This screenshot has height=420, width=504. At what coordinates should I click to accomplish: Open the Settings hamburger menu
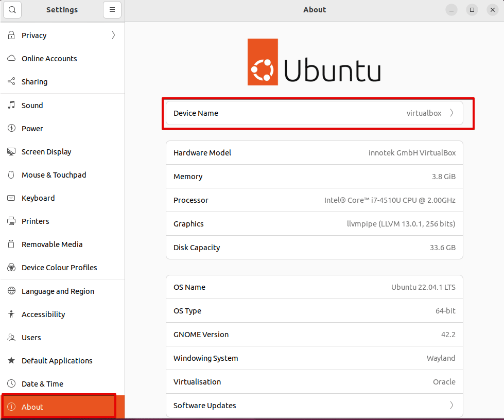112,10
